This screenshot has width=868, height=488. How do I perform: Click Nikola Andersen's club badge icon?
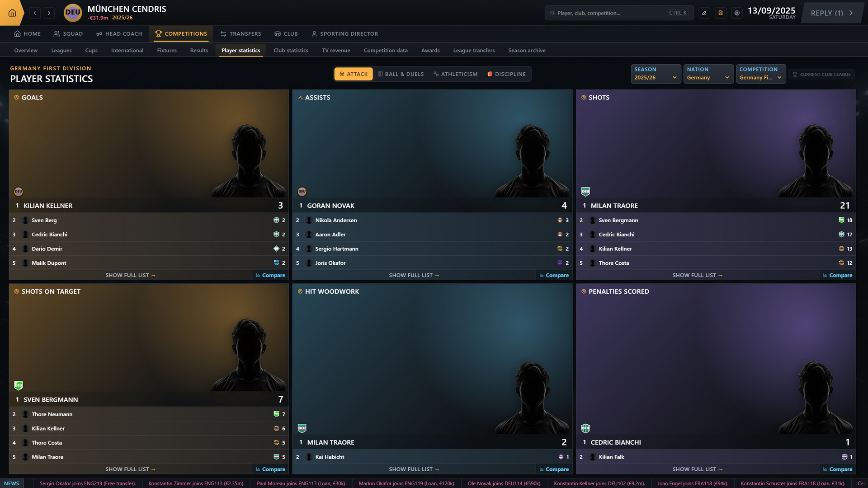coord(560,220)
